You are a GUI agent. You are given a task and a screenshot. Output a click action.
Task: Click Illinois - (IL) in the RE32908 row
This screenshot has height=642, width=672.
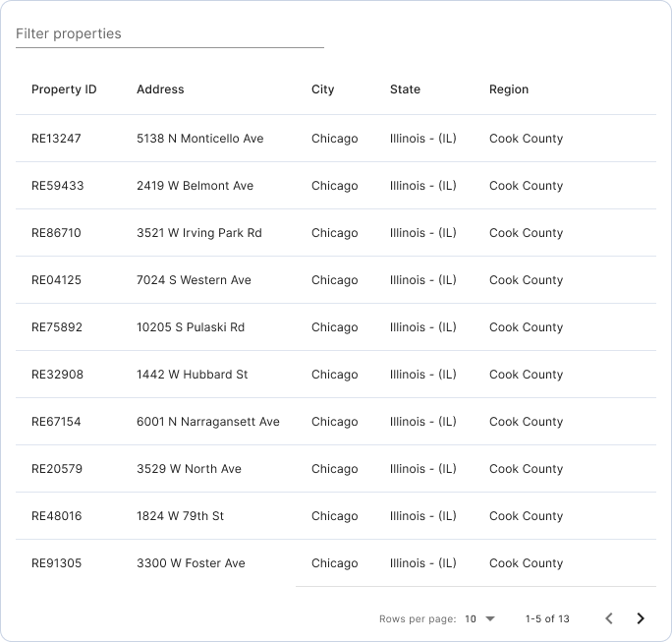(x=423, y=375)
